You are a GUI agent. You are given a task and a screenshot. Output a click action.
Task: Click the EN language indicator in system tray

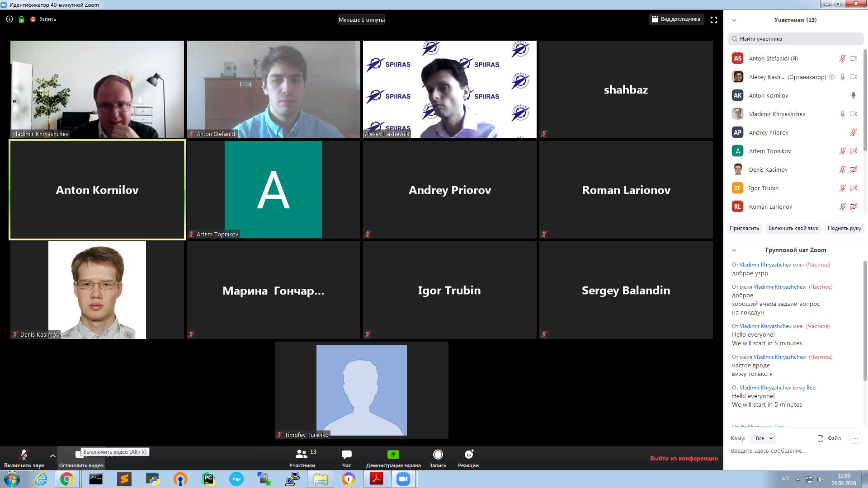coord(785,478)
